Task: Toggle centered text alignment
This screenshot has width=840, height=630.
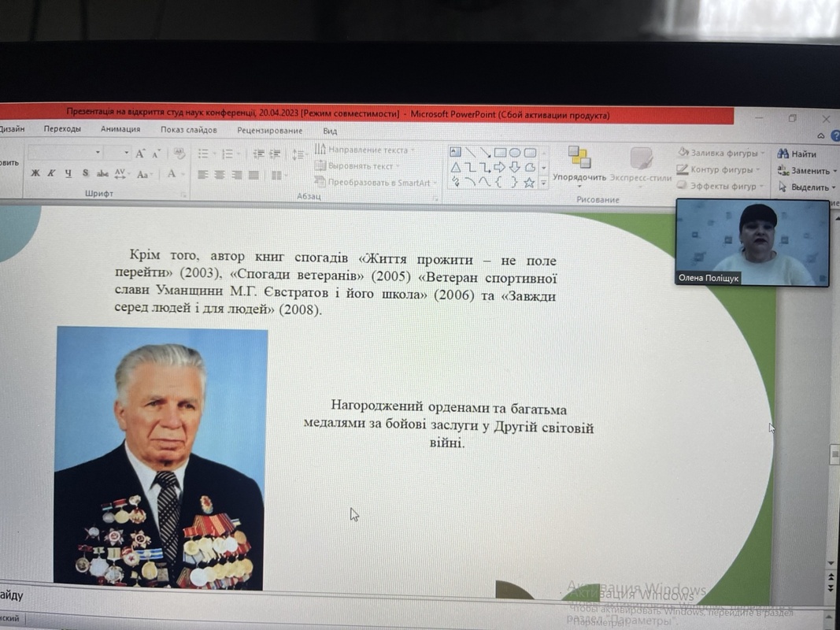Action: click(x=220, y=175)
